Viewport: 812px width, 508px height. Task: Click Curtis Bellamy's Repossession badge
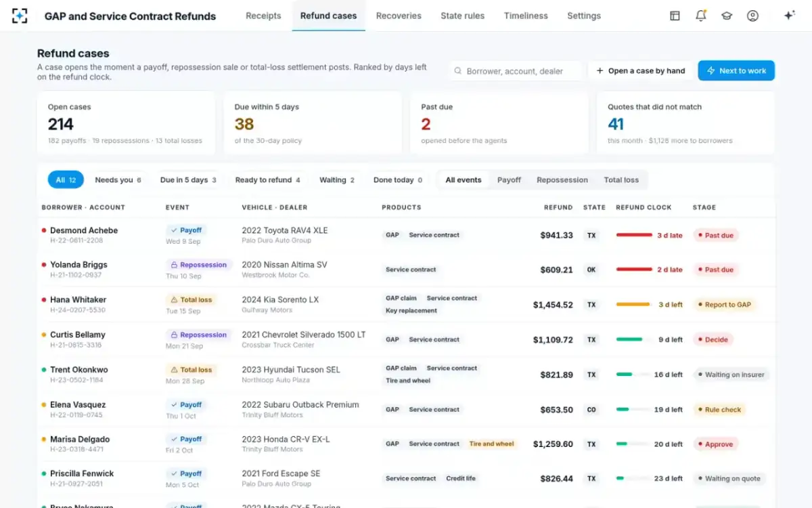(199, 335)
